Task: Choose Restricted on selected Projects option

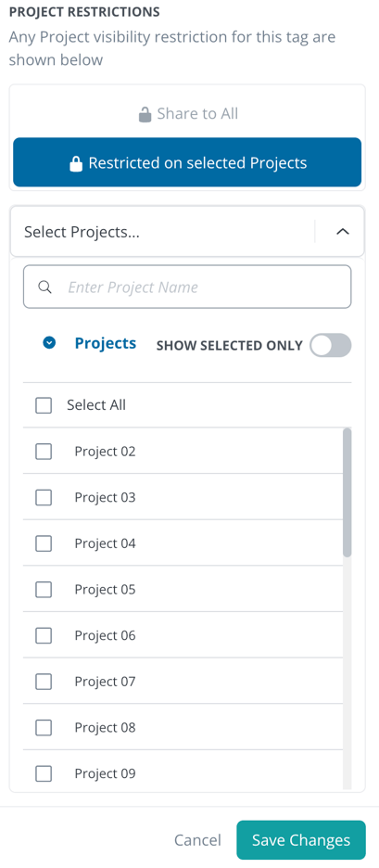Action: click(x=187, y=162)
